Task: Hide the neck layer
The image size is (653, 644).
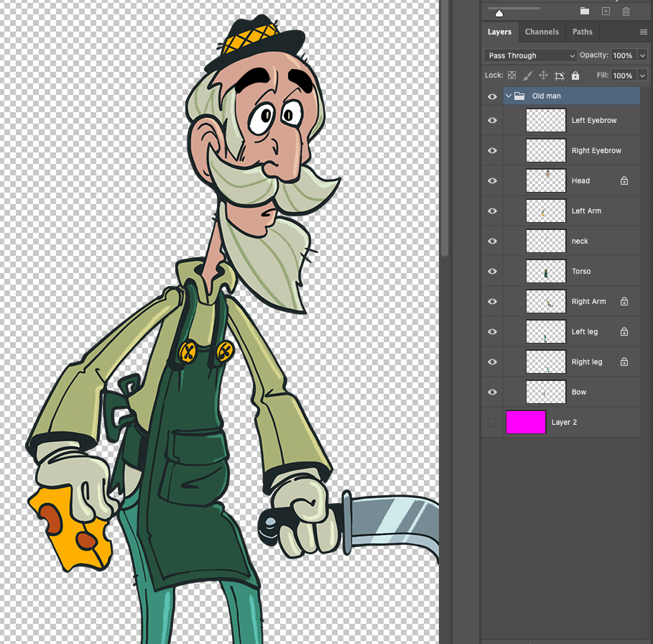Action: pos(492,241)
